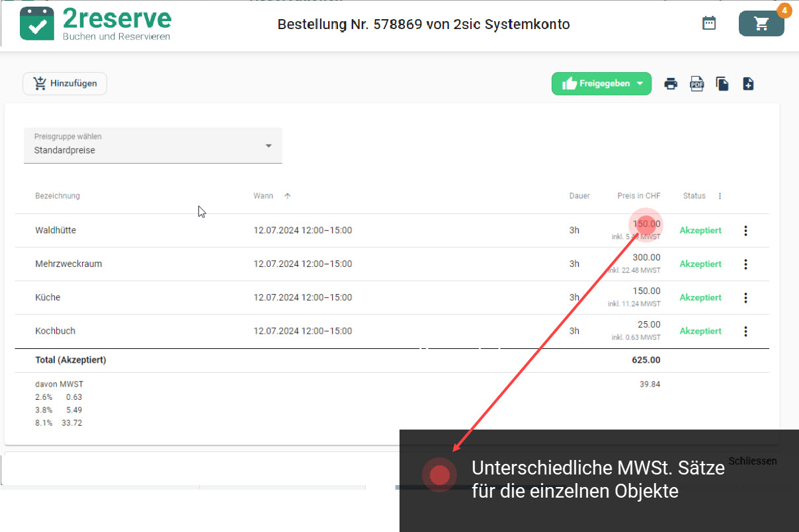Select the Bestellung Nr. 578869 title
This screenshot has width=799, height=532.
tap(423, 24)
